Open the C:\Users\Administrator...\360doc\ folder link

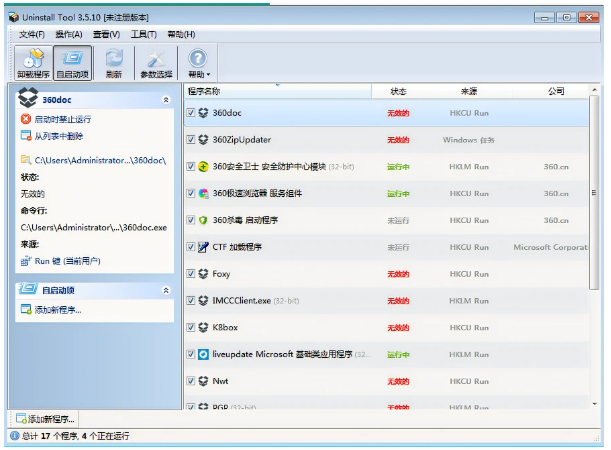(x=100, y=160)
